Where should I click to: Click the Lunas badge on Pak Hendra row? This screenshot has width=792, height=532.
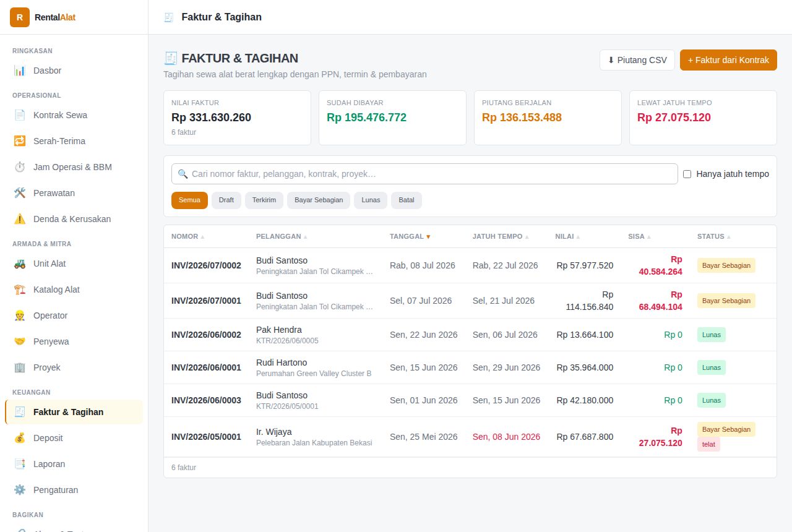(712, 335)
